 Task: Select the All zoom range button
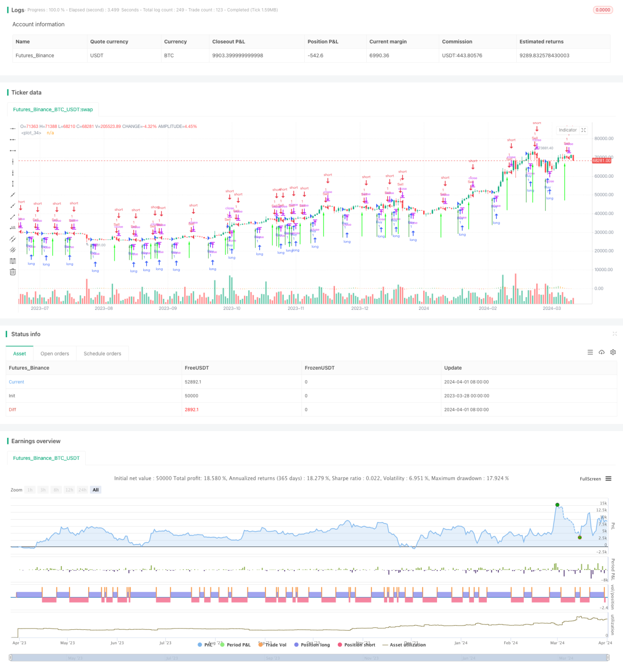tap(96, 490)
